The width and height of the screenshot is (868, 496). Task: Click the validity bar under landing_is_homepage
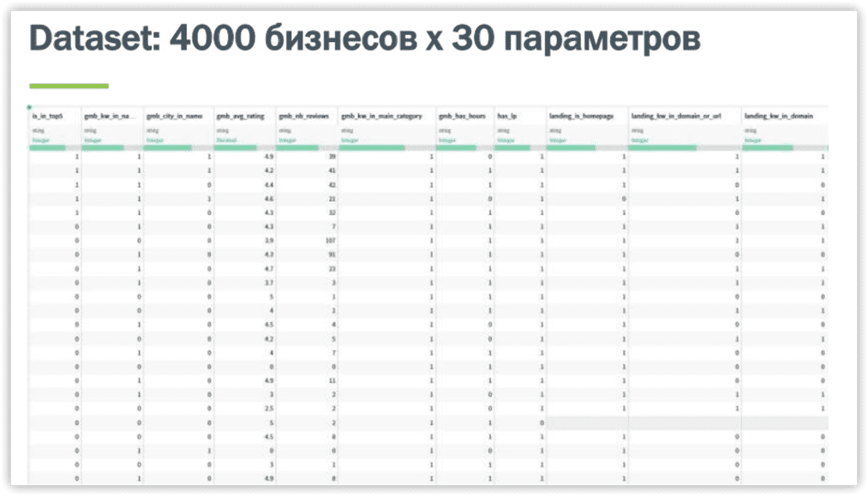tap(586, 148)
